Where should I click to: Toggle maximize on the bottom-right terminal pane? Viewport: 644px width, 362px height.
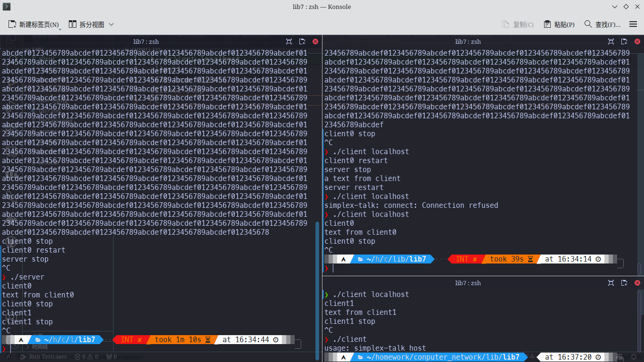[611, 283]
